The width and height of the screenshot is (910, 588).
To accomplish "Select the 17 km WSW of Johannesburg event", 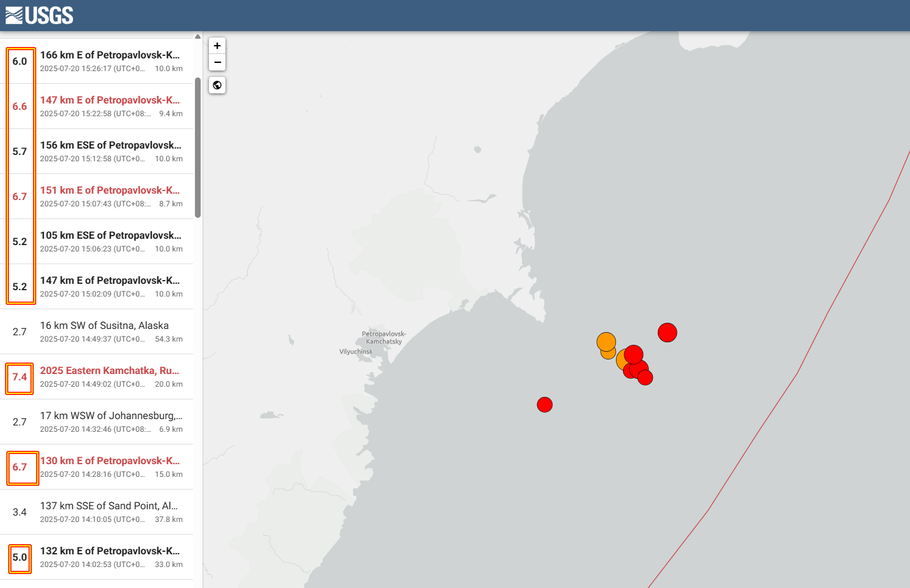I will [x=110, y=416].
